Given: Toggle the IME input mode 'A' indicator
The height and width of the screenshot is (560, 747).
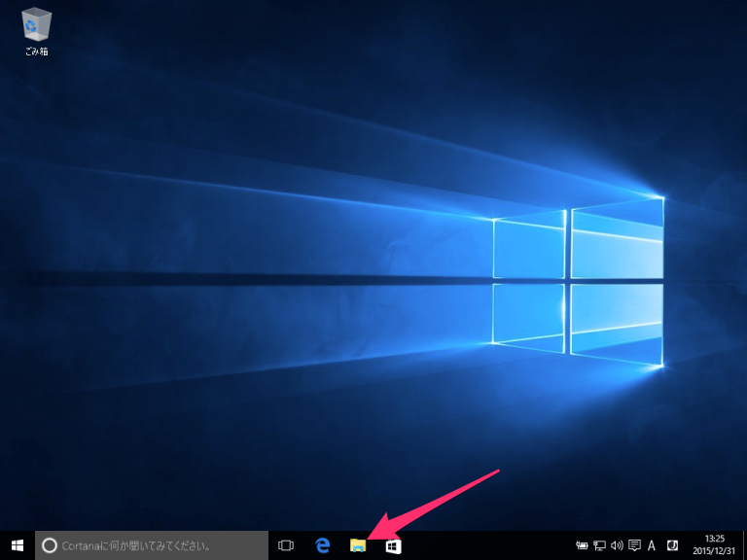Looking at the screenshot, I should coord(652,545).
